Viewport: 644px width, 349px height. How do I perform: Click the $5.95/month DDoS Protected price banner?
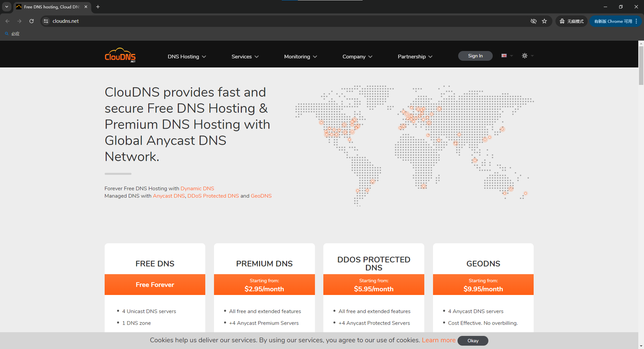tap(374, 285)
